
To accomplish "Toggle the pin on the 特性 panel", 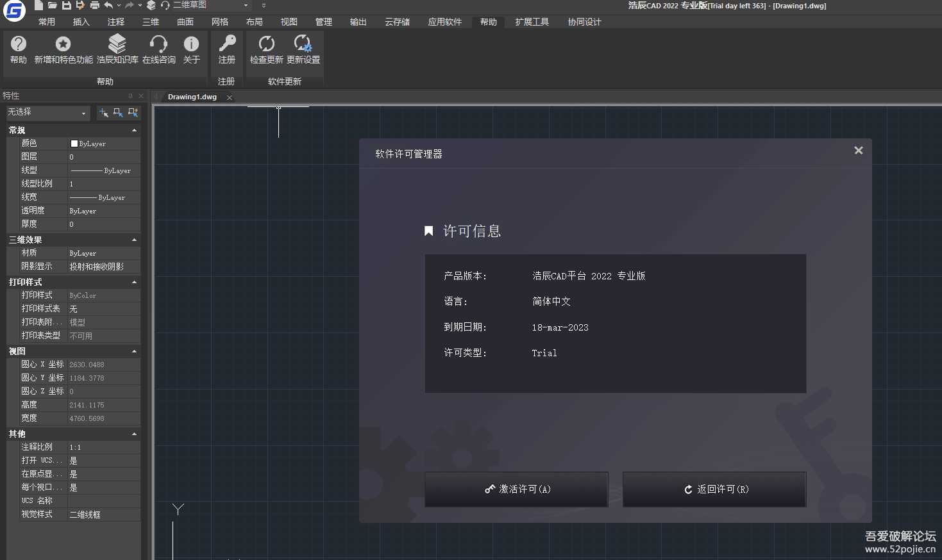I will 130,96.
